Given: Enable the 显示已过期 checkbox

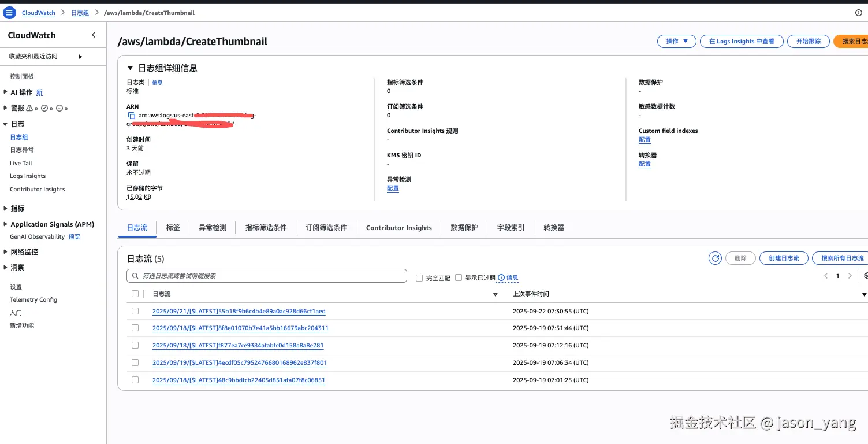Looking at the screenshot, I should (459, 277).
